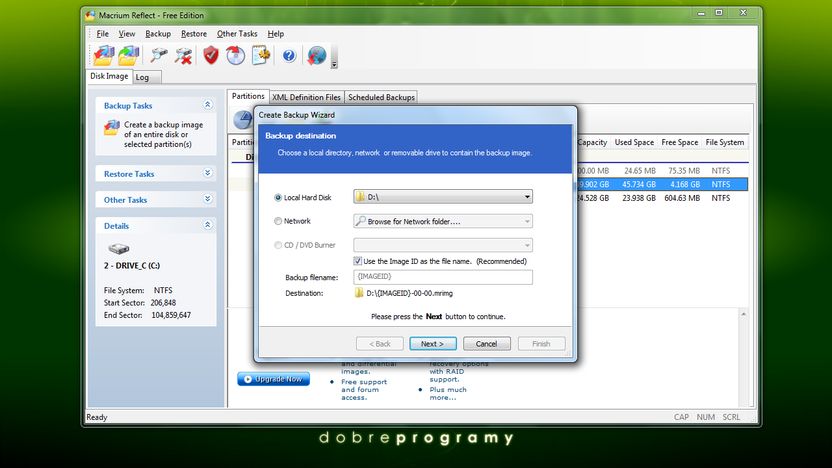The image size is (832, 468).
Task: Click 'Free support and forum access' text
Action: (364, 389)
